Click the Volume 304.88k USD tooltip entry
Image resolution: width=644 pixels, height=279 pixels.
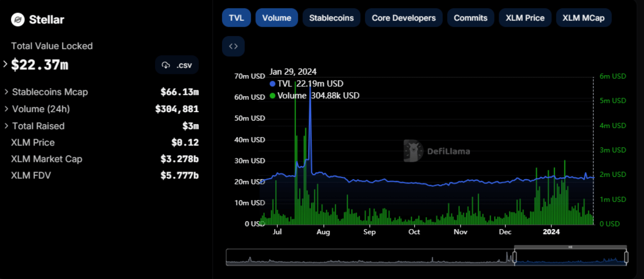coord(314,95)
